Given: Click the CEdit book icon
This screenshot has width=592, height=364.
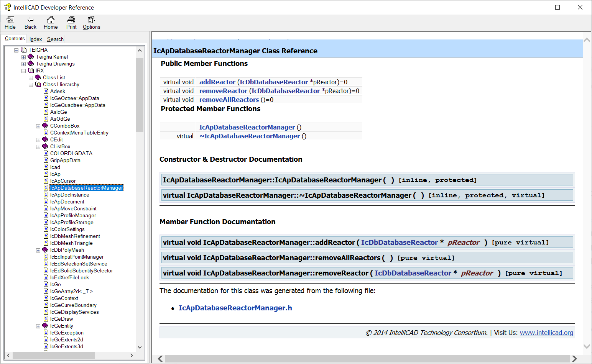Looking at the screenshot, I should pos(45,139).
